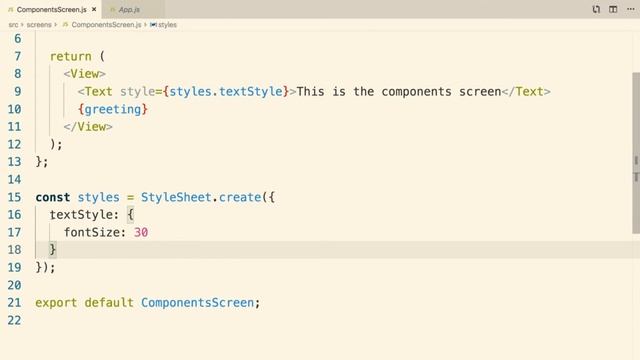Click the greeting expression on line 10
Image resolution: width=640 pixels, height=360 pixels.
[x=113, y=109]
